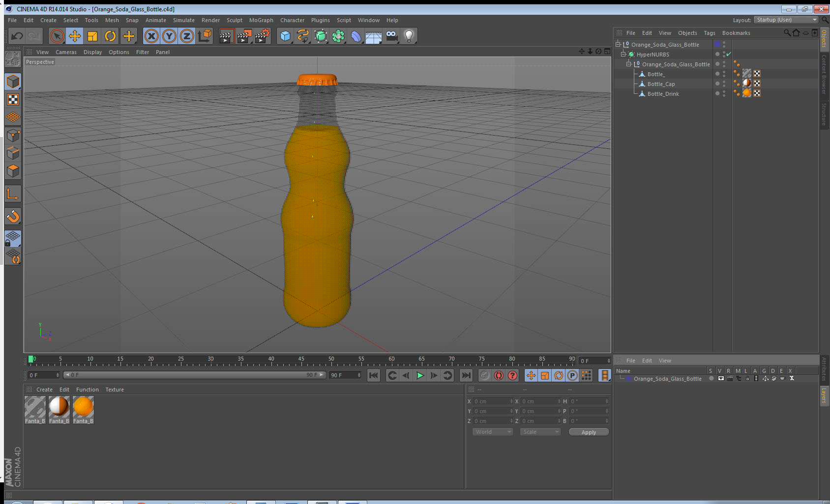Open Edit Render Settings
The image size is (830, 504).
coord(263,36)
